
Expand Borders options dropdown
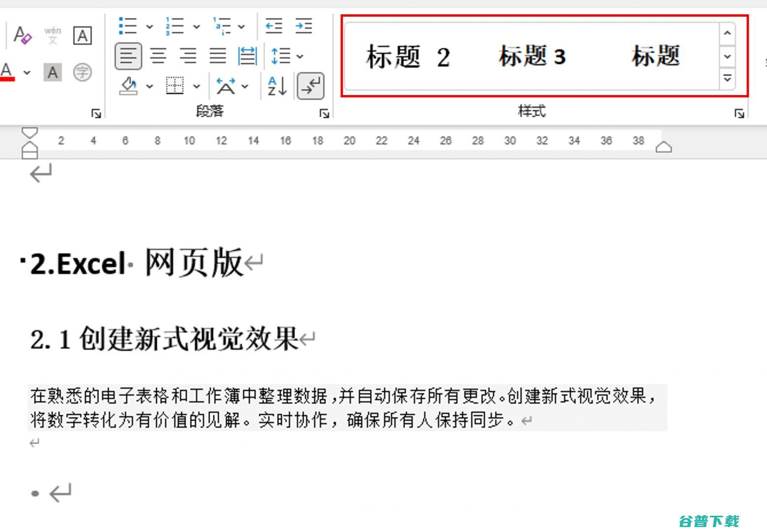(196, 86)
